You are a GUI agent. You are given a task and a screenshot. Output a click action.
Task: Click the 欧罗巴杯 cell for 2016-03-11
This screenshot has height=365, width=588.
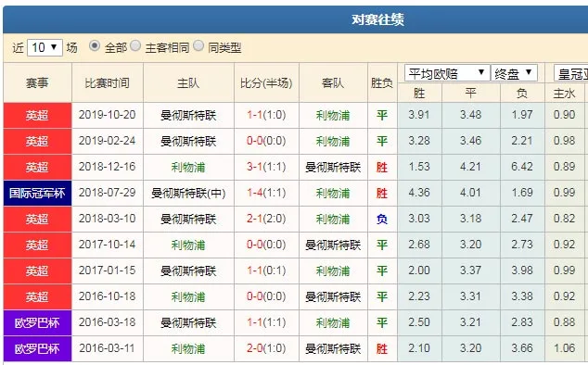(37, 348)
